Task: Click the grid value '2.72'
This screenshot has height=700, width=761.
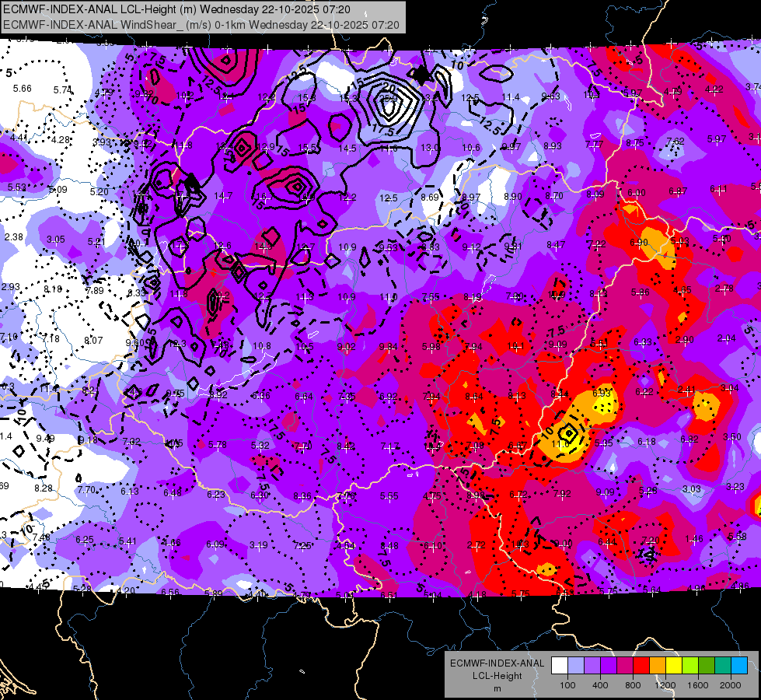Action: pos(476,545)
